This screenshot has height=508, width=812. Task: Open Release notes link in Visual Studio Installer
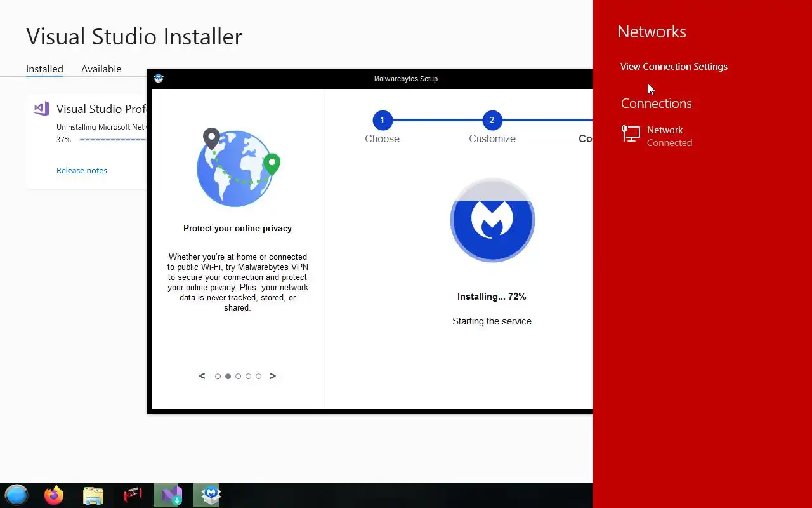82,170
